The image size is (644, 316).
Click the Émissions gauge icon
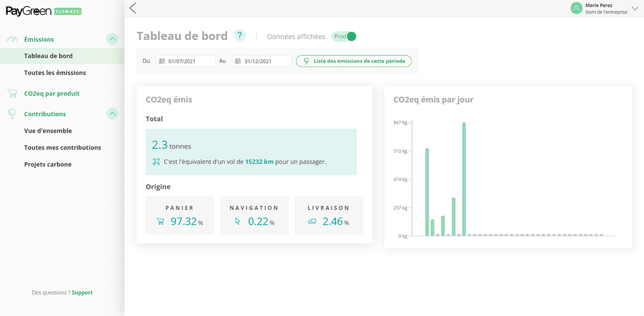pyautogui.click(x=12, y=39)
